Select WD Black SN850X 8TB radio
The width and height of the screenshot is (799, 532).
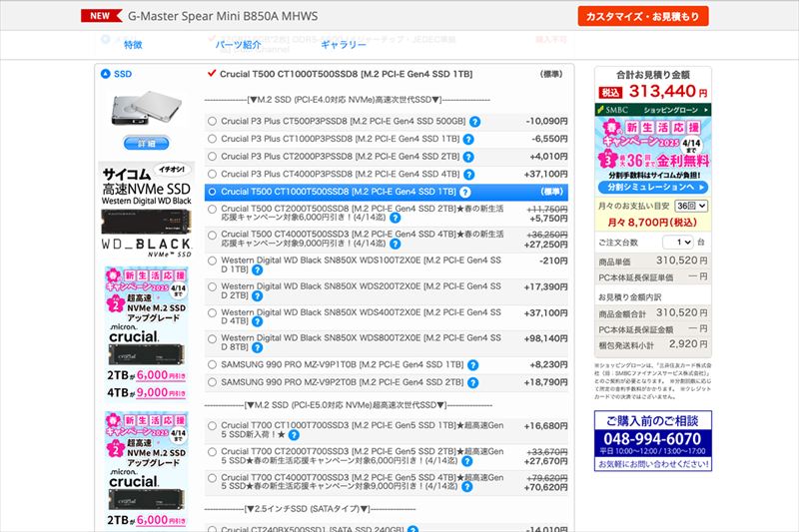coord(212,338)
